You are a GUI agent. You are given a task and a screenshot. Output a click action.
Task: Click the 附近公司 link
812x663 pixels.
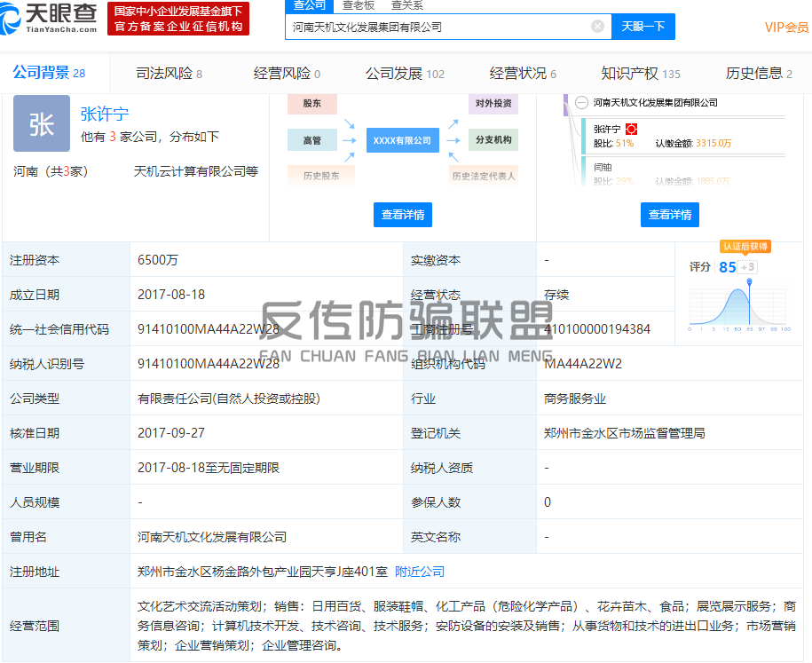420,572
